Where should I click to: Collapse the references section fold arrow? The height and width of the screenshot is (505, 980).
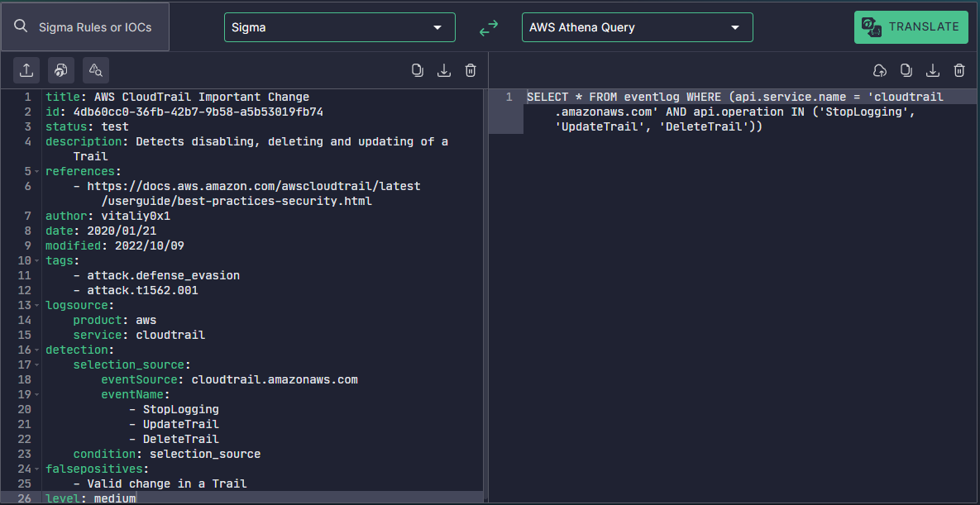click(38, 172)
